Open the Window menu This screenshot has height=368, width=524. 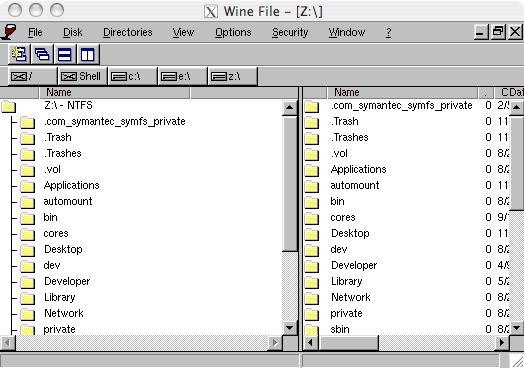click(x=347, y=32)
